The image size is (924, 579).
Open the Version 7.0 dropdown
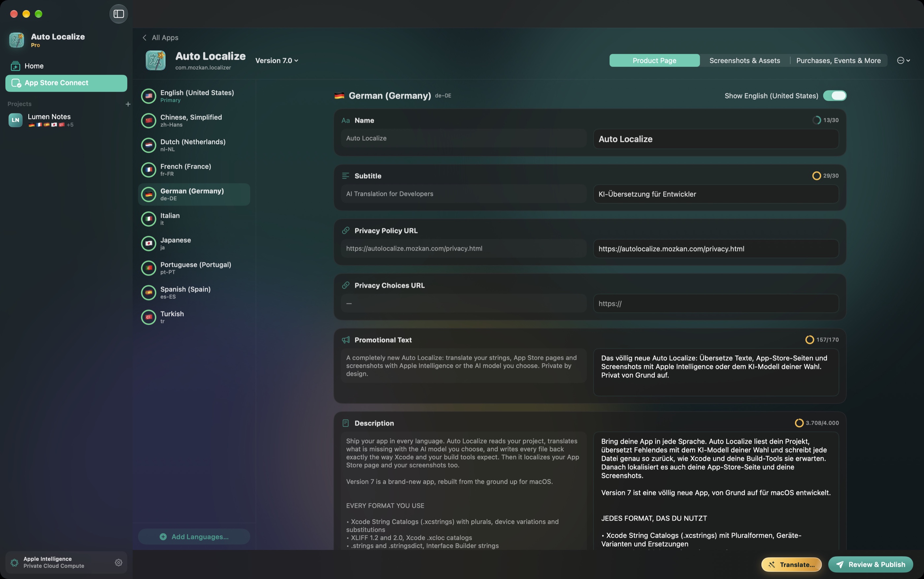tap(277, 60)
